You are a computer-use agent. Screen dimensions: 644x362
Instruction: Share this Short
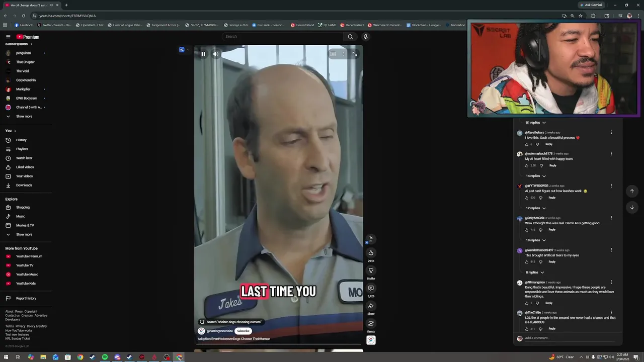point(371,306)
